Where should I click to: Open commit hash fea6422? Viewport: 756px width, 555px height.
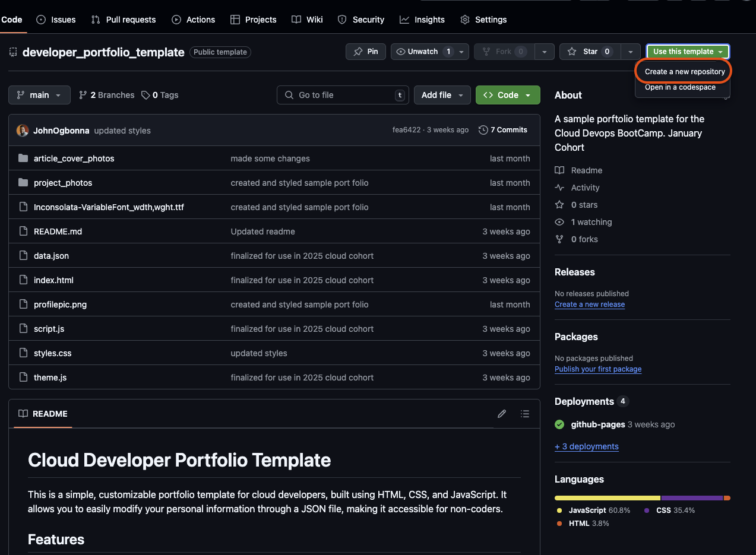406,130
